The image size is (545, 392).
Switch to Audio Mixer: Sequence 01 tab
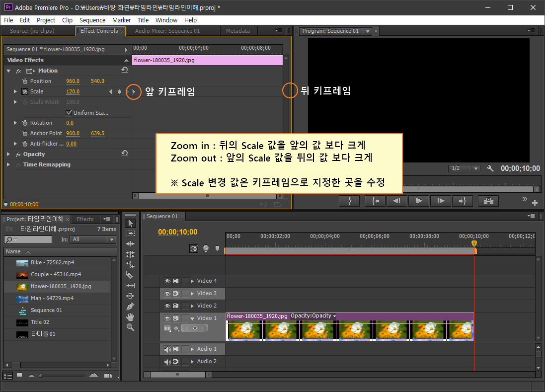point(167,31)
